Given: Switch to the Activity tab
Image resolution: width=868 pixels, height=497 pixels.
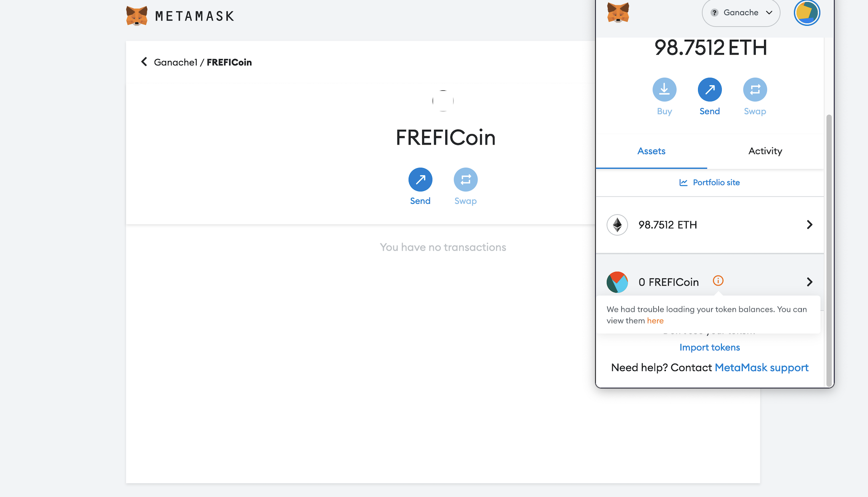Looking at the screenshot, I should point(765,151).
